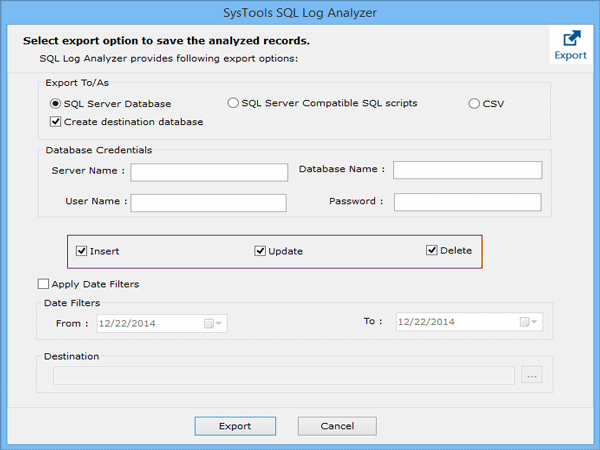
Task: Select the CSV export radio button
Action: (474, 104)
